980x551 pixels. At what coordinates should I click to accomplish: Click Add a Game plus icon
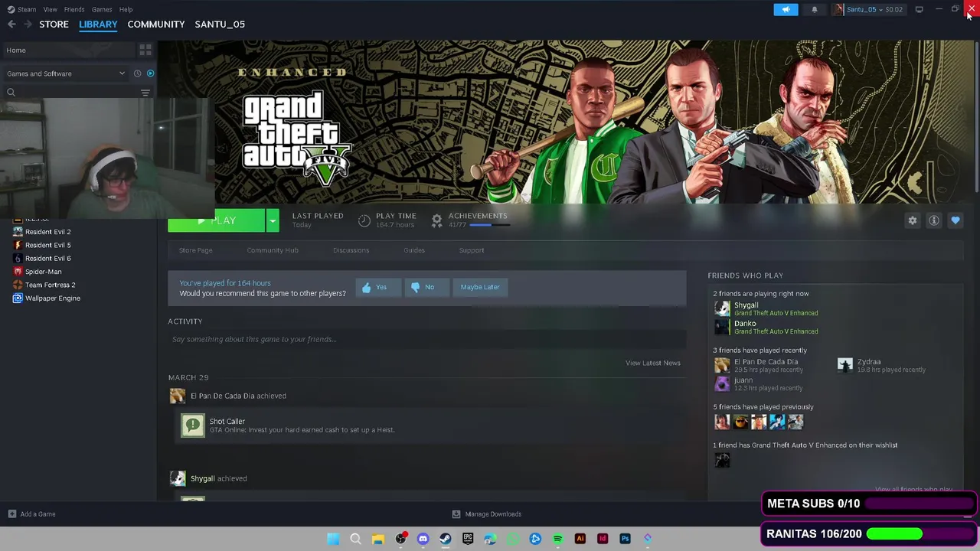(x=11, y=514)
